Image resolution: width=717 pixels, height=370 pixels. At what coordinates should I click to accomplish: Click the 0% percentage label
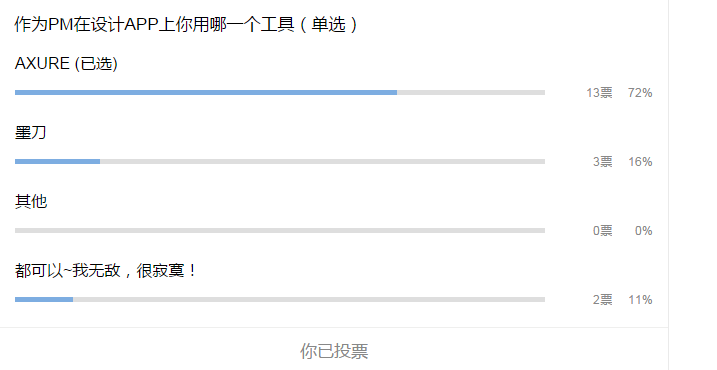[643, 231]
